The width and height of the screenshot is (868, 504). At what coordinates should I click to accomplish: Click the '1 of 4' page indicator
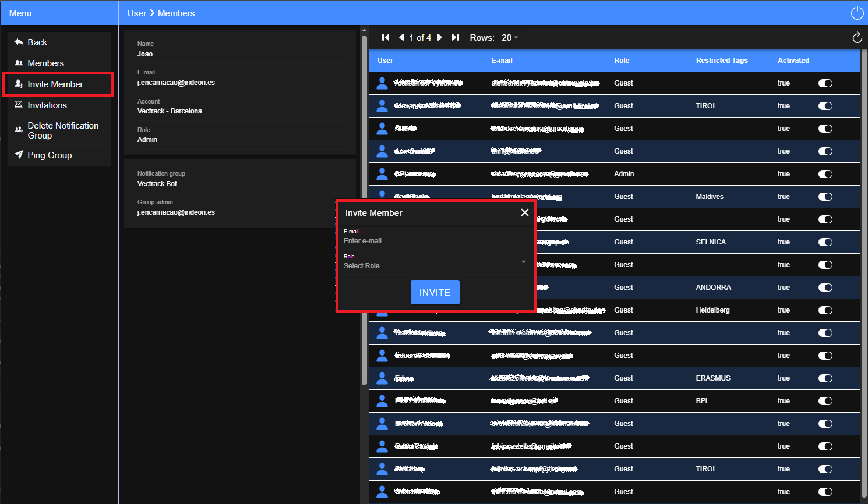[420, 37]
